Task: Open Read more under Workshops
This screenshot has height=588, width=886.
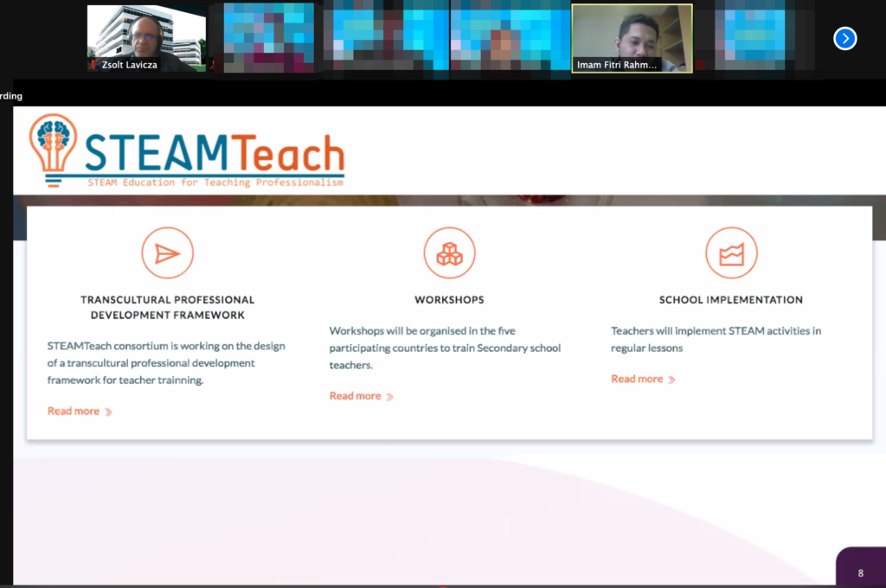Action: [355, 396]
